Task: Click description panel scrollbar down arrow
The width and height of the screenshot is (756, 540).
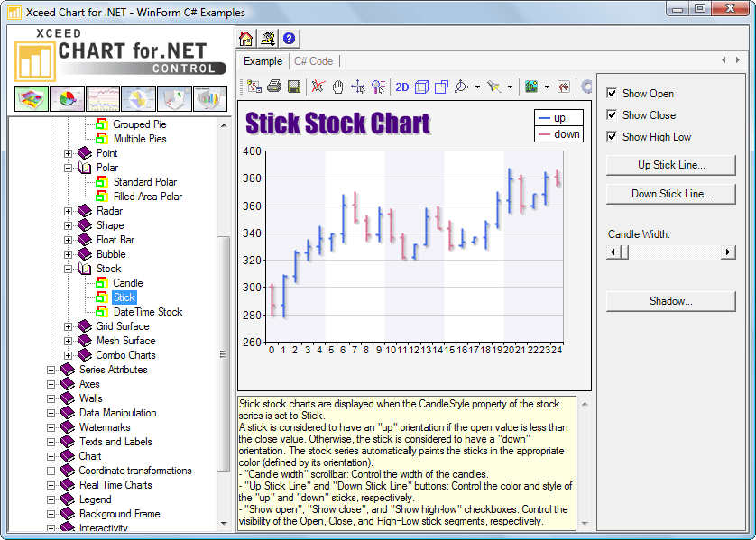Action: 585,524
